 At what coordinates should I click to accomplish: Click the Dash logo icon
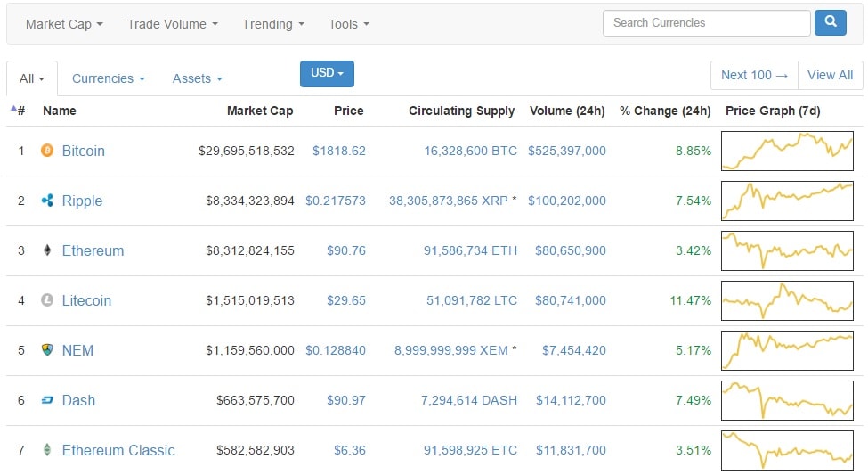coord(47,400)
